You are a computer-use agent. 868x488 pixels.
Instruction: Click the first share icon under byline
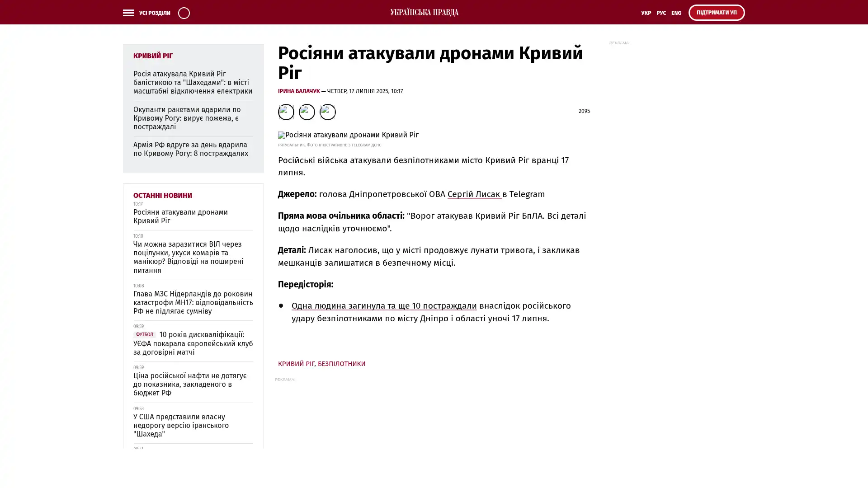tap(286, 112)
